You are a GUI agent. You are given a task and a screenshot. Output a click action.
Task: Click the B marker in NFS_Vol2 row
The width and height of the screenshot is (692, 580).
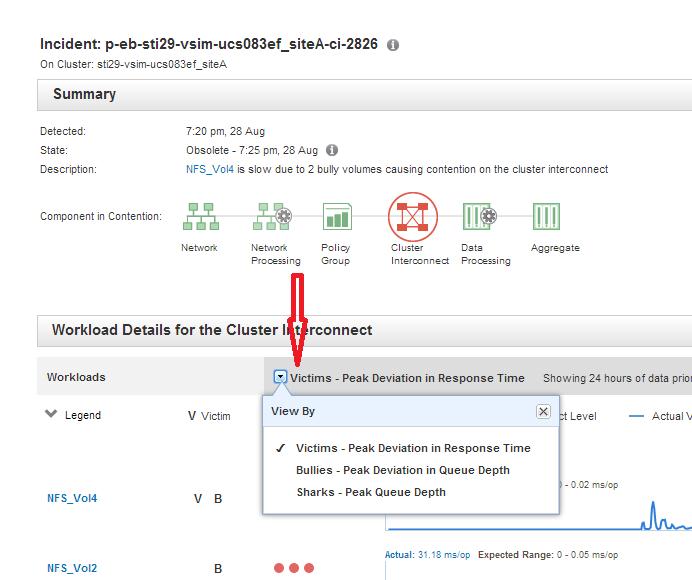218,569
